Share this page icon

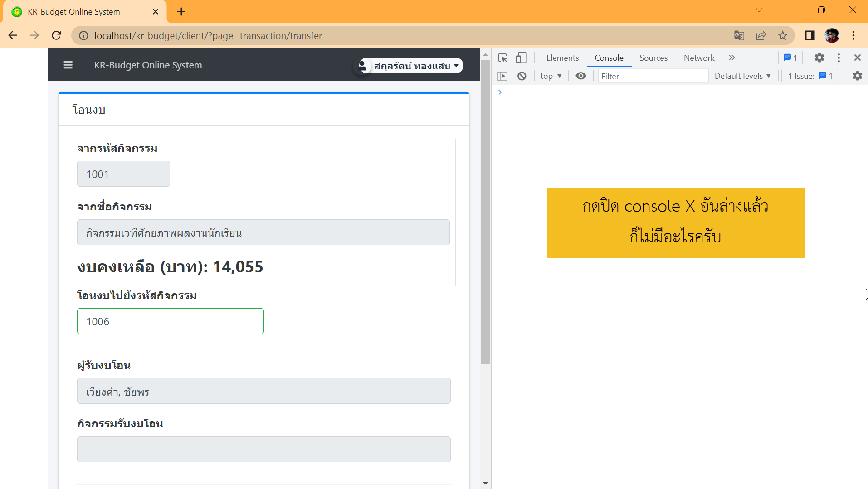[x=761, y=35]
